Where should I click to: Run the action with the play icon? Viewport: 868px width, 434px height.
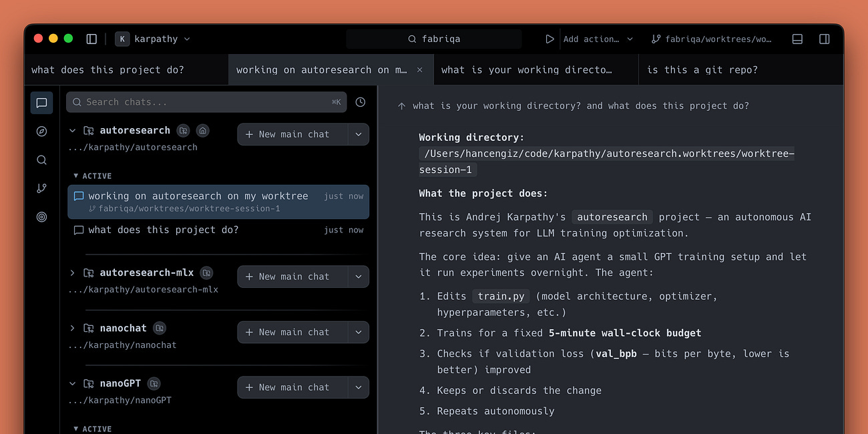coord(550,39)
